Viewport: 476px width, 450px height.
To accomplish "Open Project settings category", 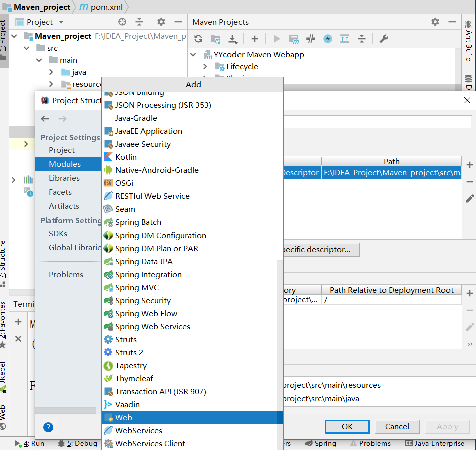I will click(x=62, y=150).
